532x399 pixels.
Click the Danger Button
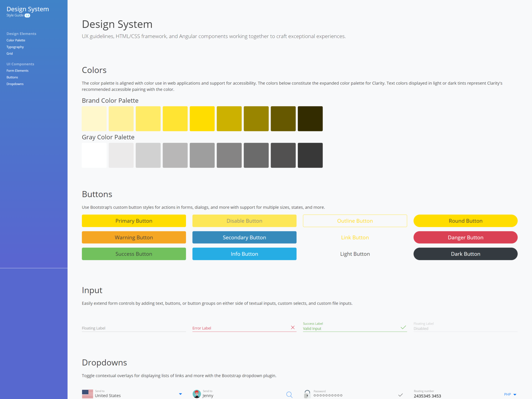tap(465, 237)
